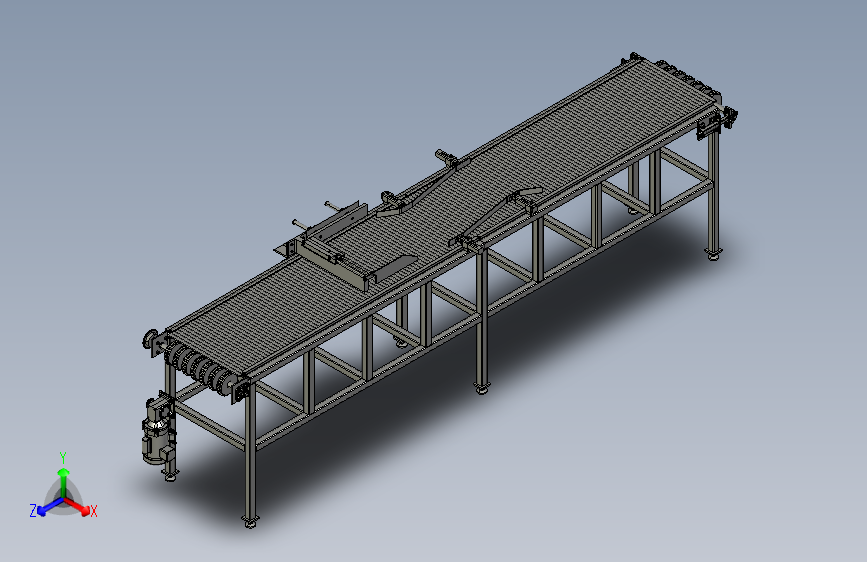
Task: Click the blue Z axis of orientation triad
Action: (x=50, y=506)
